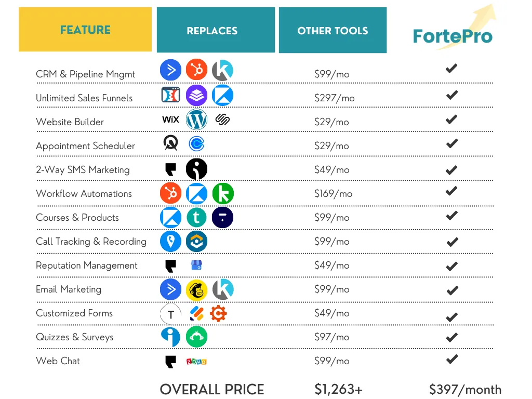Click the HubSpot icon in CRM row
This screenshot has height=399, width=532.
click(x=196, y=70)
